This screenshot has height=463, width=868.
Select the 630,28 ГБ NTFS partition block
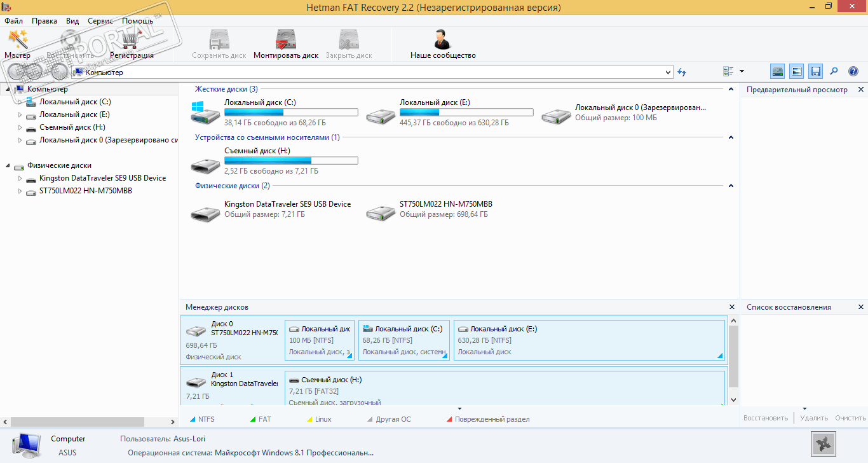point(589,340)
